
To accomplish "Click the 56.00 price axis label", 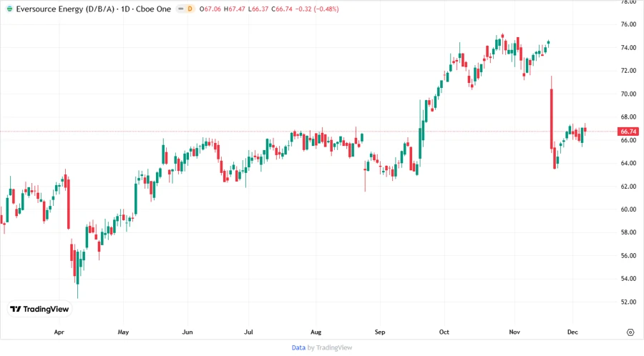I will point(628,255).
